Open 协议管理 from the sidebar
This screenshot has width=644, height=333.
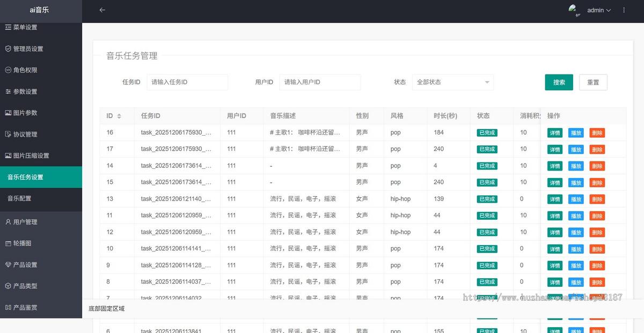pyautogui.click(x=30, y=134)
